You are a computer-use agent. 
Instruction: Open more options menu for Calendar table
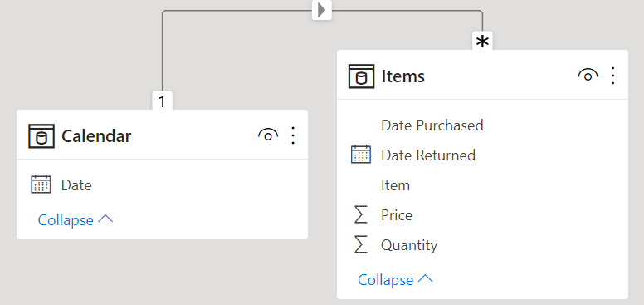pyautogui.click(x=293, y=135)
